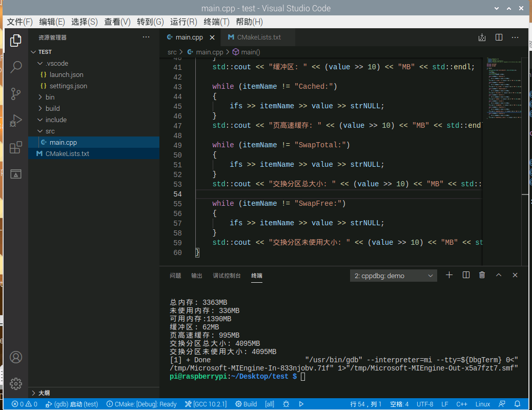532x410 pixels.
Task: Open the 选择(S) menu
Action: pos(85,22)
